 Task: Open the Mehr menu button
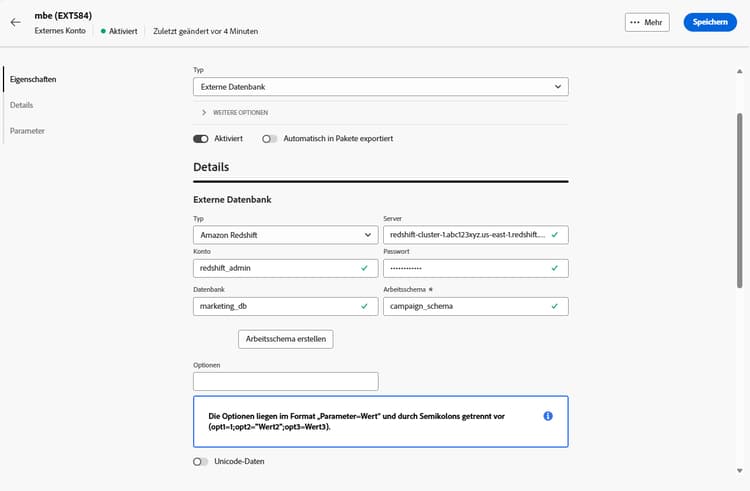click(x=647, y=22)
